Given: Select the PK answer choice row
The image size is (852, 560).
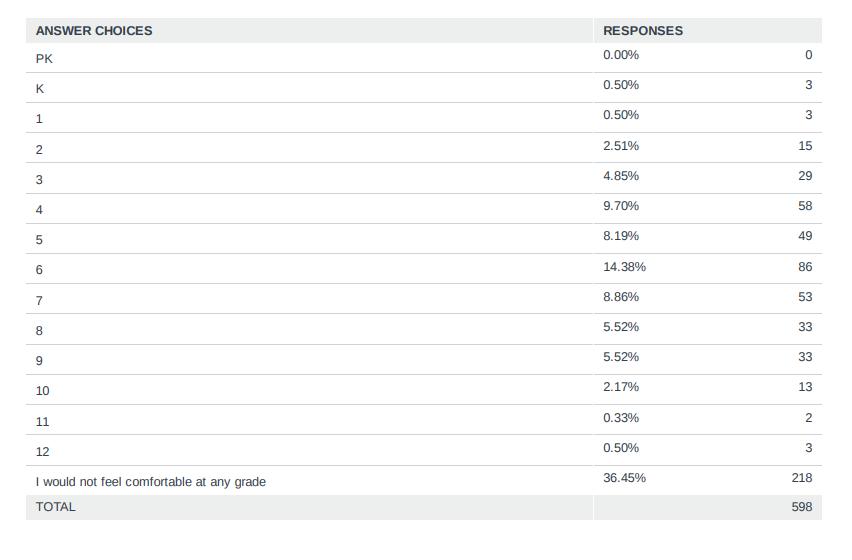Looking at the screenshot, I should click(44, 58).
